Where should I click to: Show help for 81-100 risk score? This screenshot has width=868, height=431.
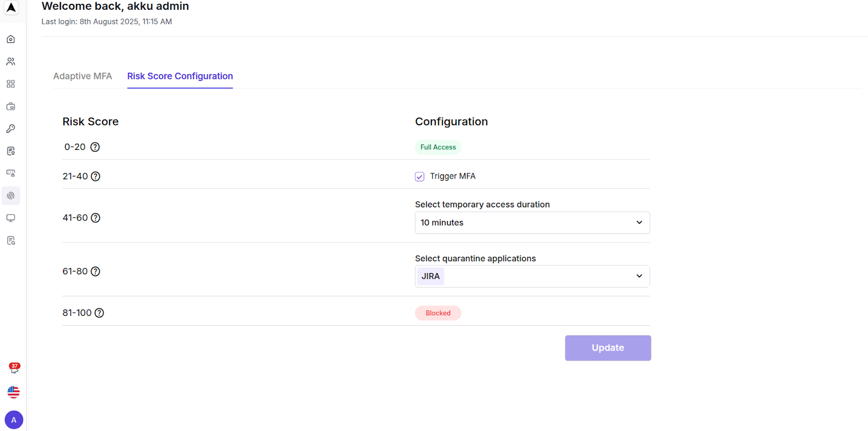[99, 313]
